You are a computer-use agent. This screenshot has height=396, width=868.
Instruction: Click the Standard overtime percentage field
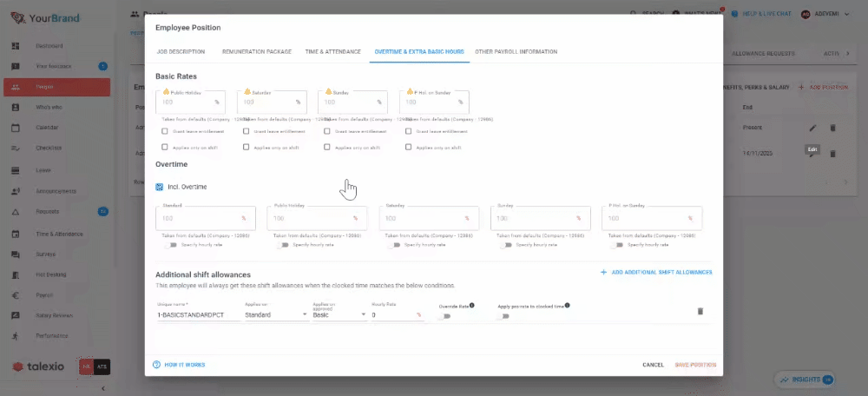tap(206, 218)
